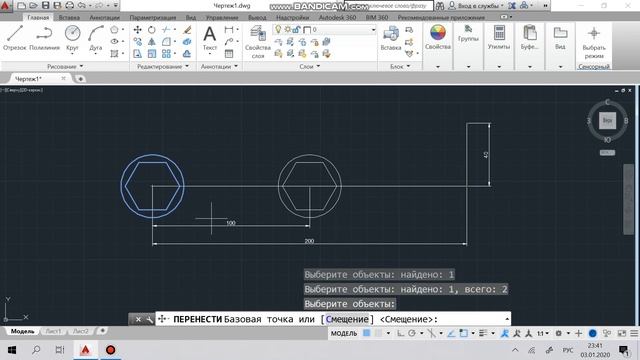Image resolution: width=640 pixels, height=360 pixels.
Task: Click the Смещение option in command line
Action: point(347,319)
